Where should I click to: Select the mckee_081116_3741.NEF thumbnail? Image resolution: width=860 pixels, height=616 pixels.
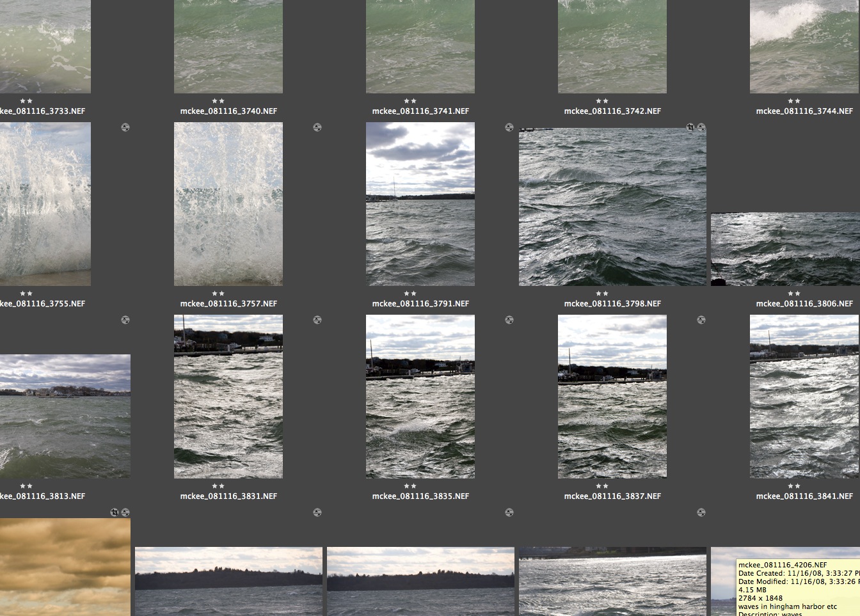tap(420, 47)
